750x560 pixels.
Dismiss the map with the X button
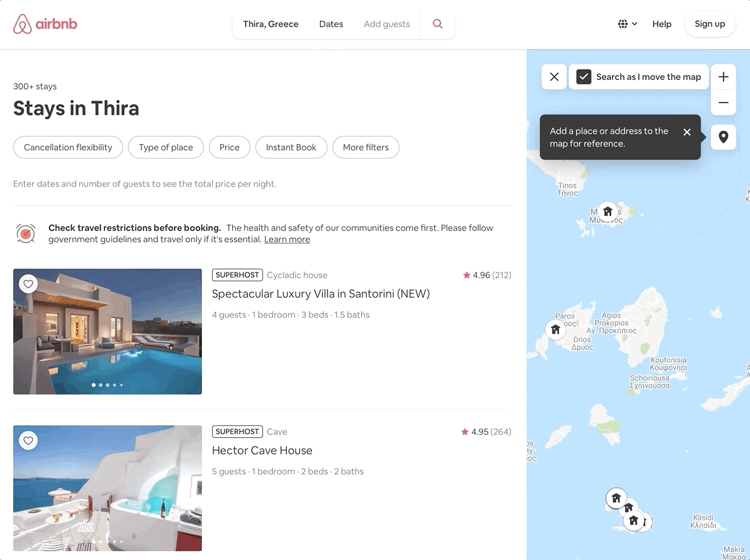pyautogui.click(x=554, y=76)
